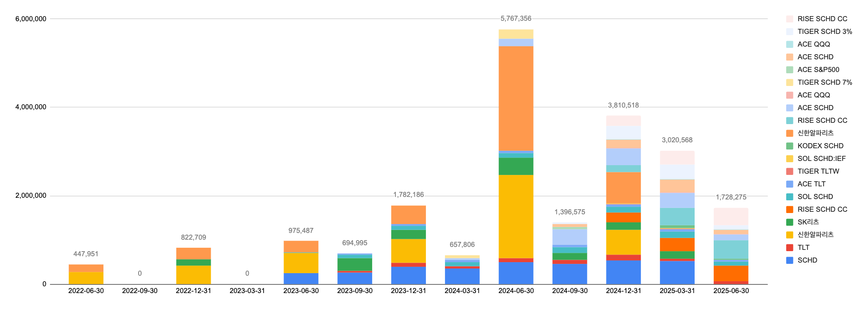Select the TIGER SCHD 7% legend swatch

tap(790, 83)
